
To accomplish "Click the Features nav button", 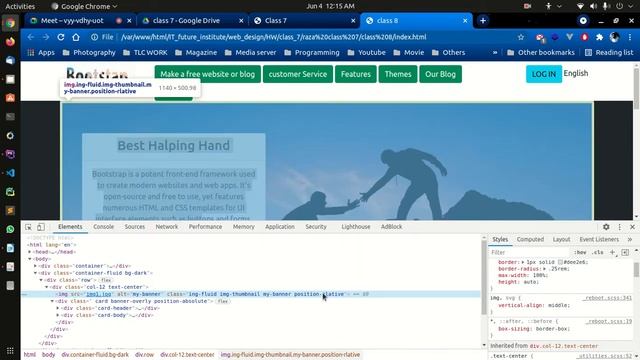I will 356,74.
